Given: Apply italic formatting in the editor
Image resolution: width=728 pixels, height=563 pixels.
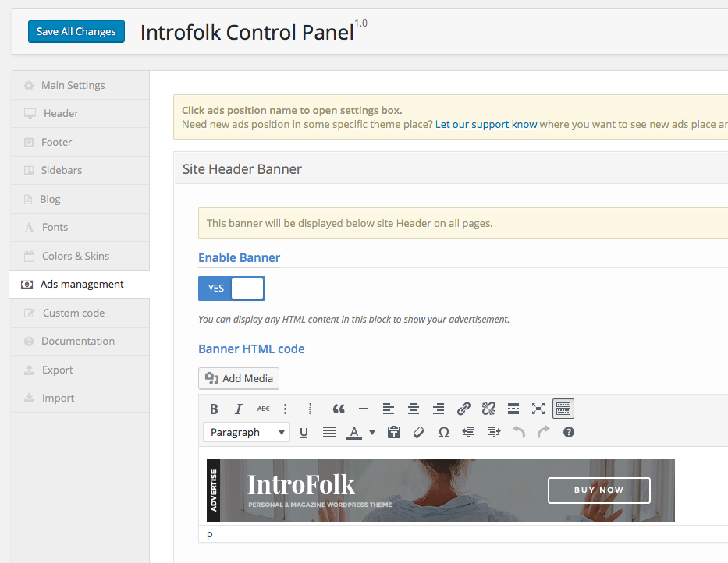Looking at the screenshot, I should point(239,409).
